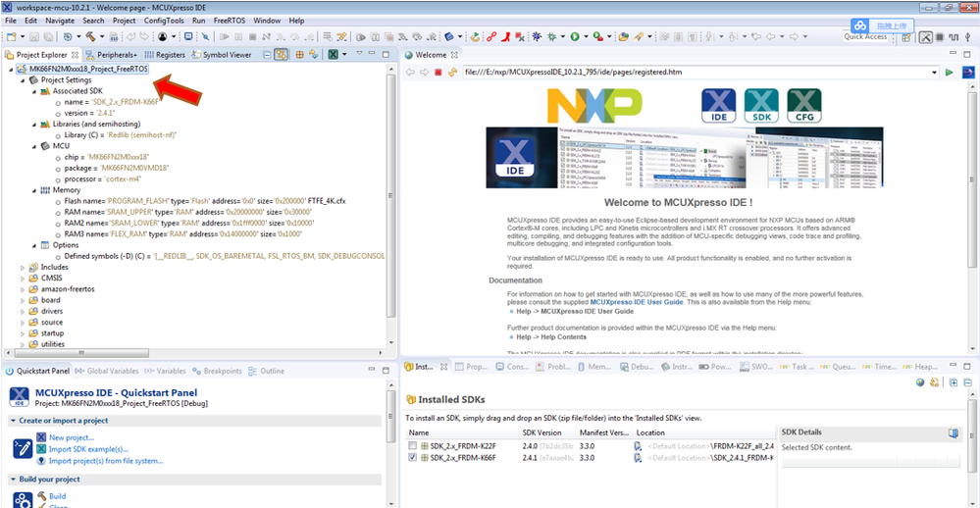Viewport: 980px width, 508px height.
Task: Collapse the 'Build your project' section
Action: [x=13, y=480]
